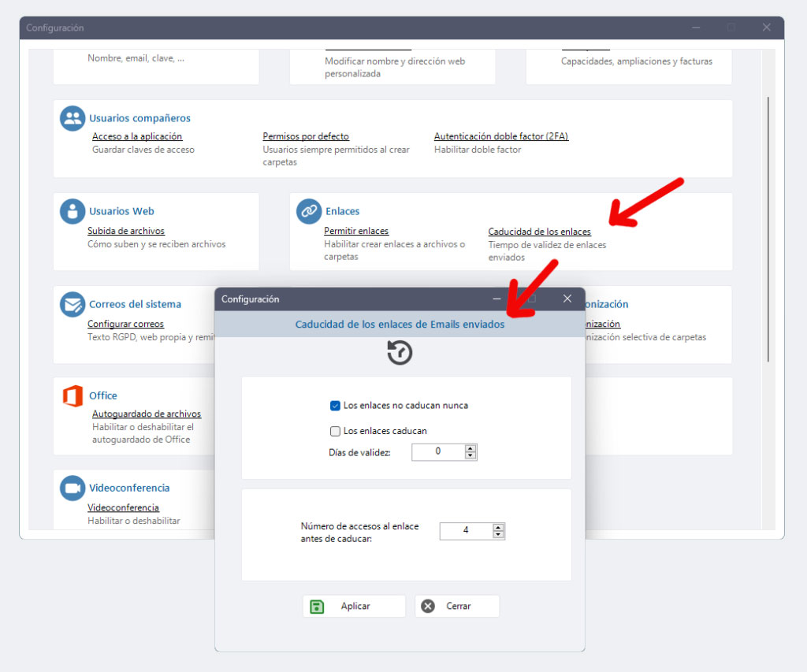
Task: Uncheck 'Los enlaces no caducan nunca'
Action: 335,406
